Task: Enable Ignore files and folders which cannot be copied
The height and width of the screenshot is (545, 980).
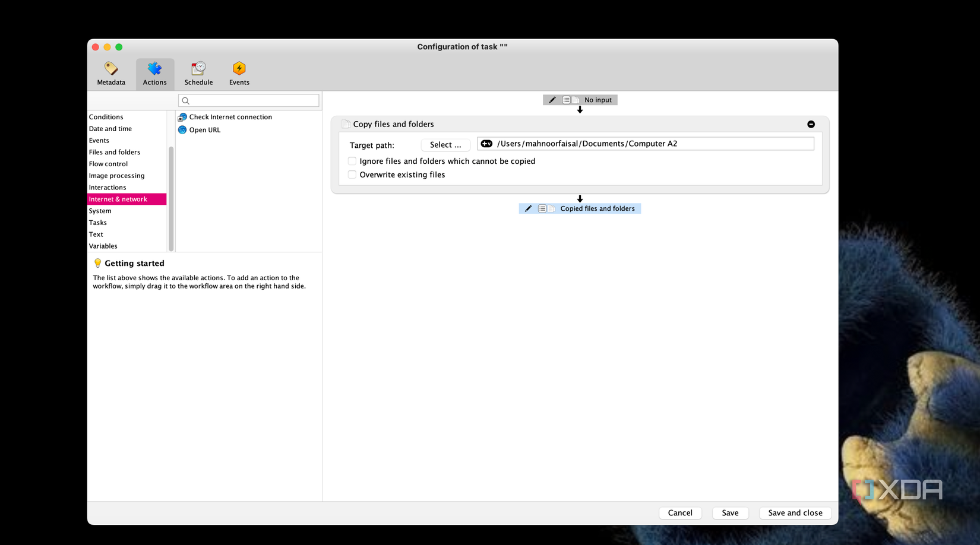Action: coord(352,161)
